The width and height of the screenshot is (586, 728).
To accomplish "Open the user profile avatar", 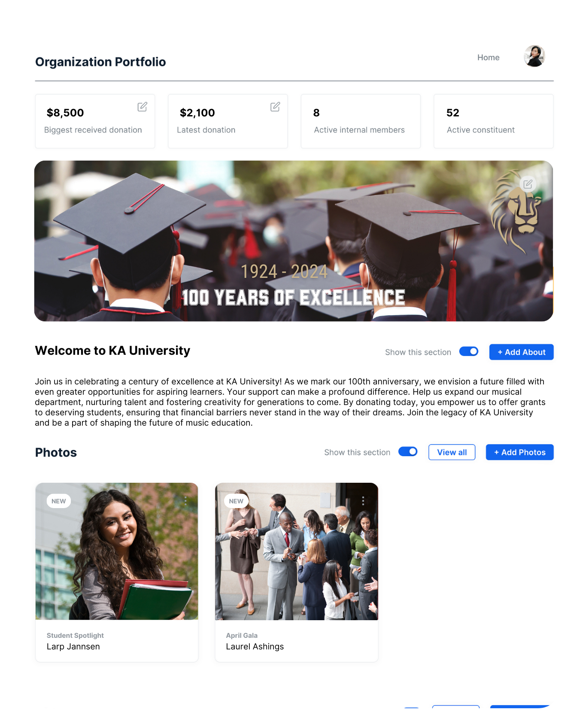I will click(534, 56).
